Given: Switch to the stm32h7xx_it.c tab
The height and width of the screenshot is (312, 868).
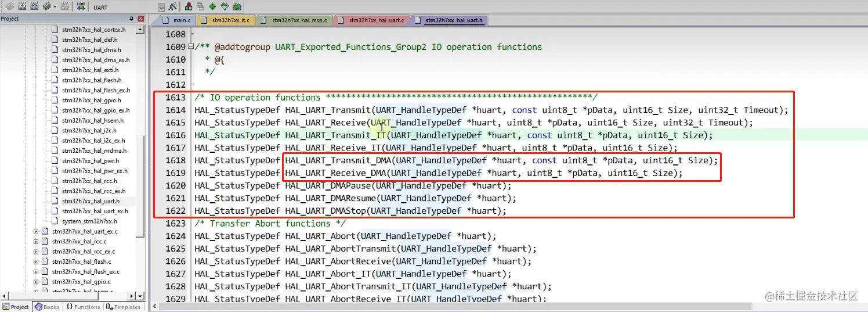Looking at the screenshot, I should click(x=225, y=20).
